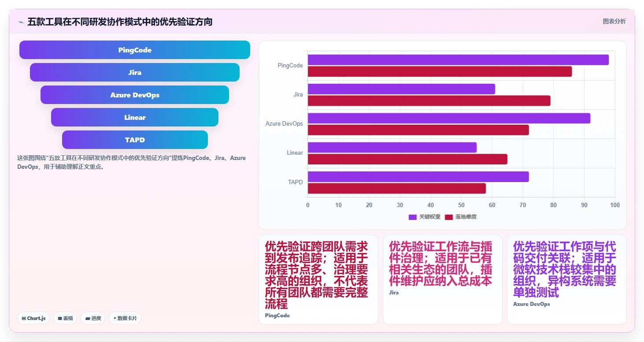Screen dimensions: 644x342
Task: Click the Linear y-axis label
Action: (295, 152)
